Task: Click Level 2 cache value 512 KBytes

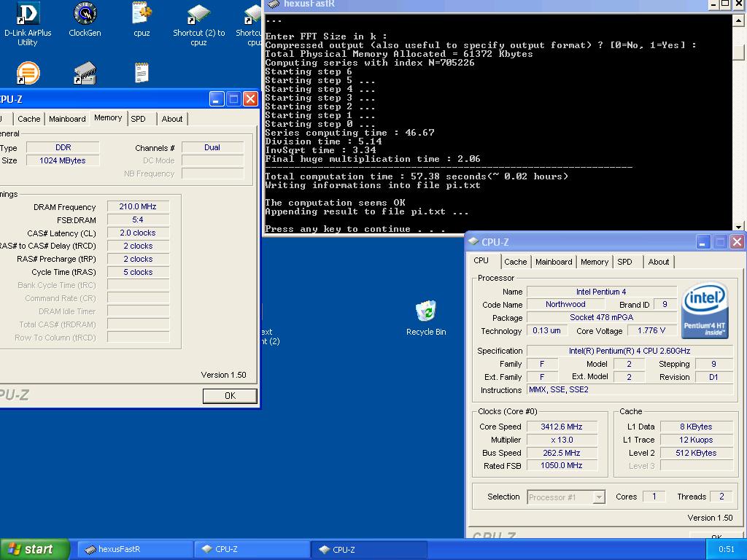Action: 696,453
